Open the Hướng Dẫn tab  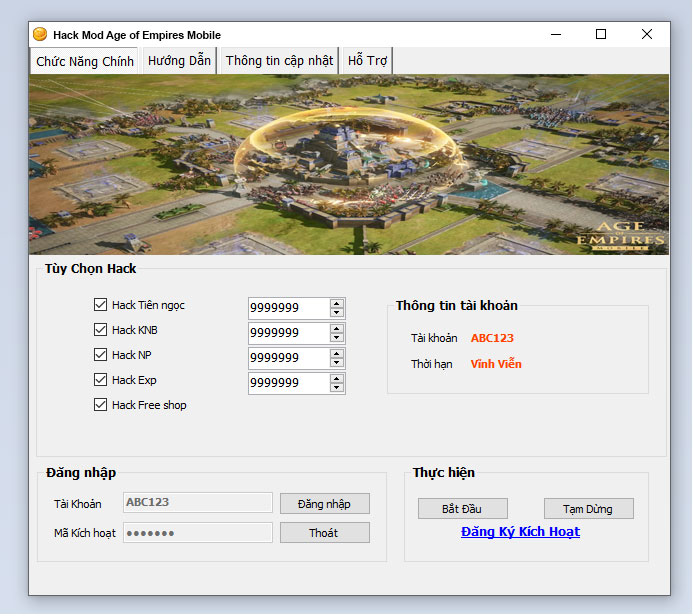179,61
